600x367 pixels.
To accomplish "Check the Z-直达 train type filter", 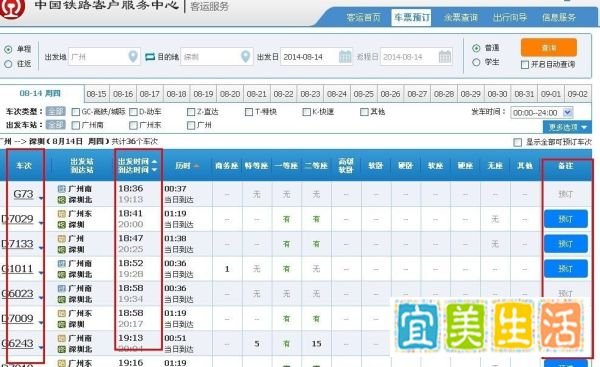I will click(x=191, y=112).
